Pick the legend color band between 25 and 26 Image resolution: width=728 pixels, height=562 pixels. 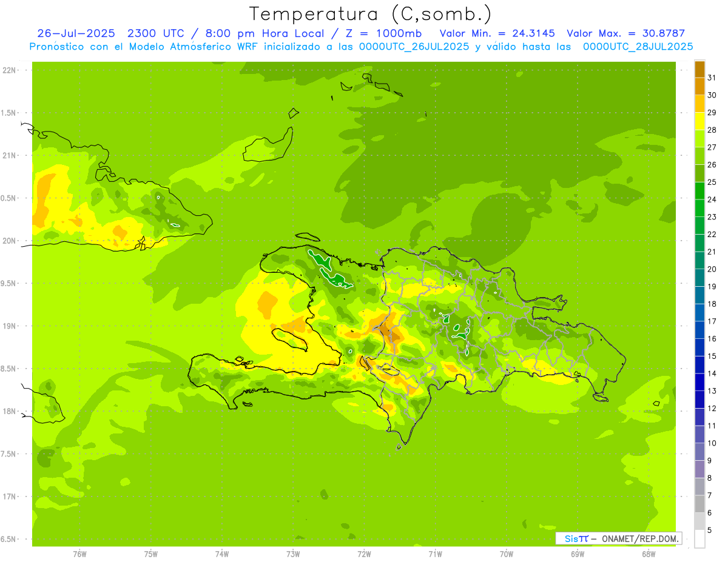699,173
